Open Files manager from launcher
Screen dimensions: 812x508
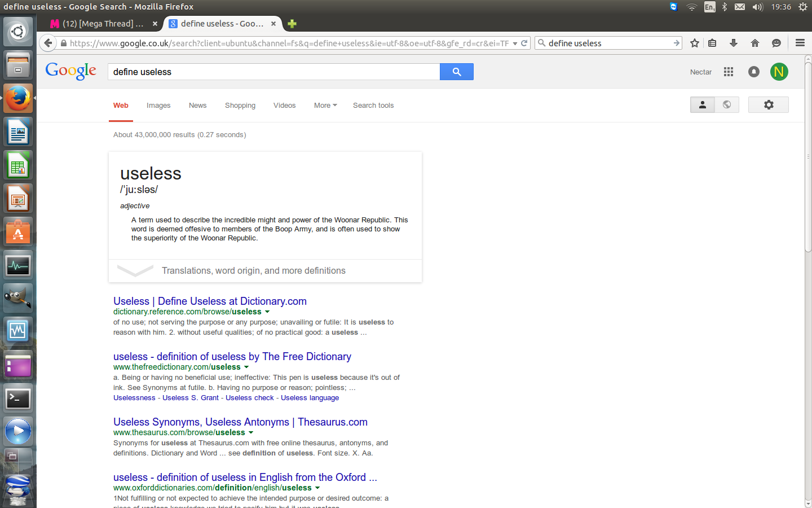(18, 65)
